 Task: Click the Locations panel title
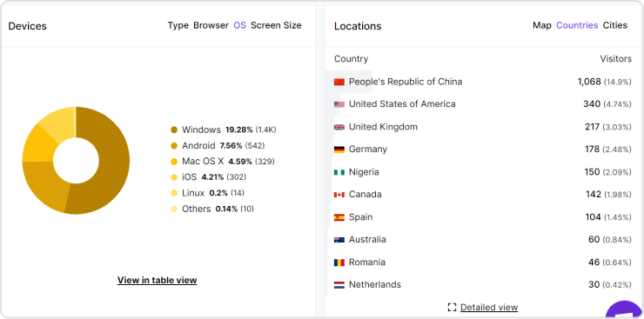358,26
